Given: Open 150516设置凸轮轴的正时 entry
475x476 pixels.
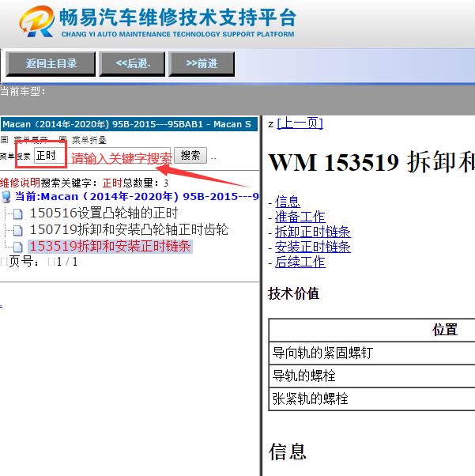Looking at the screenshot, I should pos(104,213).
